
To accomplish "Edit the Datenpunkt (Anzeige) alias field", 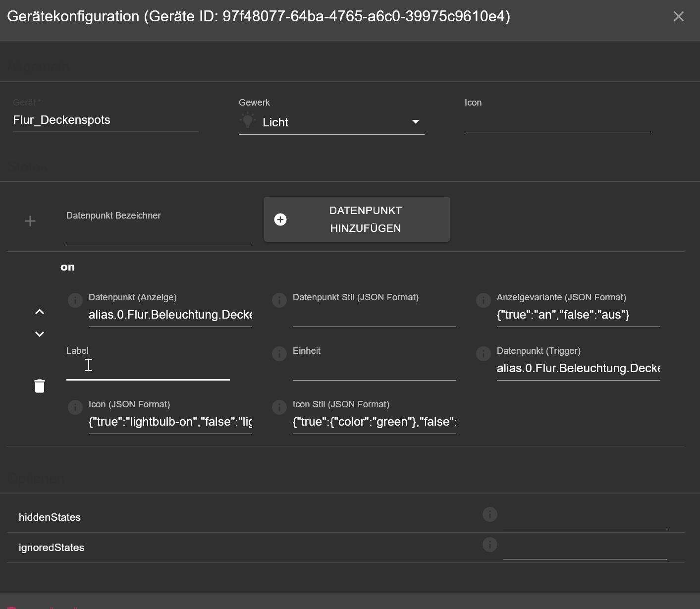I will [x=170, y=315].
